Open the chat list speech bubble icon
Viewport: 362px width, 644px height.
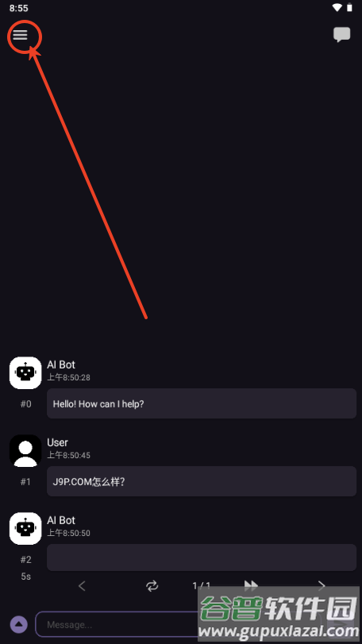[x=341, y=34]
